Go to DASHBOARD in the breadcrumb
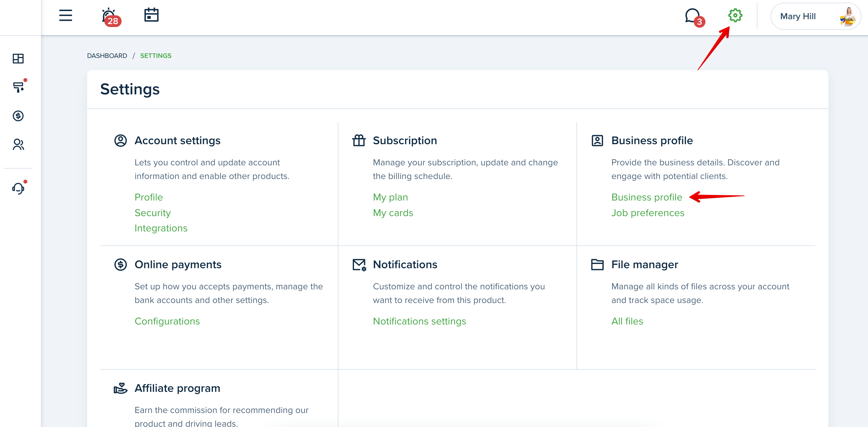The height and width of the screenshot is (427, 868). pos(107,56)
